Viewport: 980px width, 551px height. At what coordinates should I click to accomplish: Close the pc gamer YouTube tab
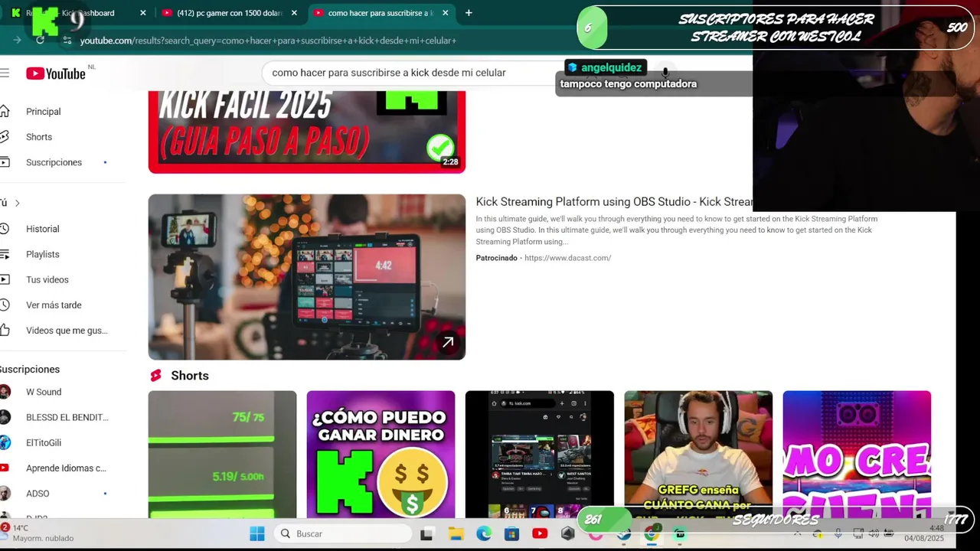click(294, 13)
